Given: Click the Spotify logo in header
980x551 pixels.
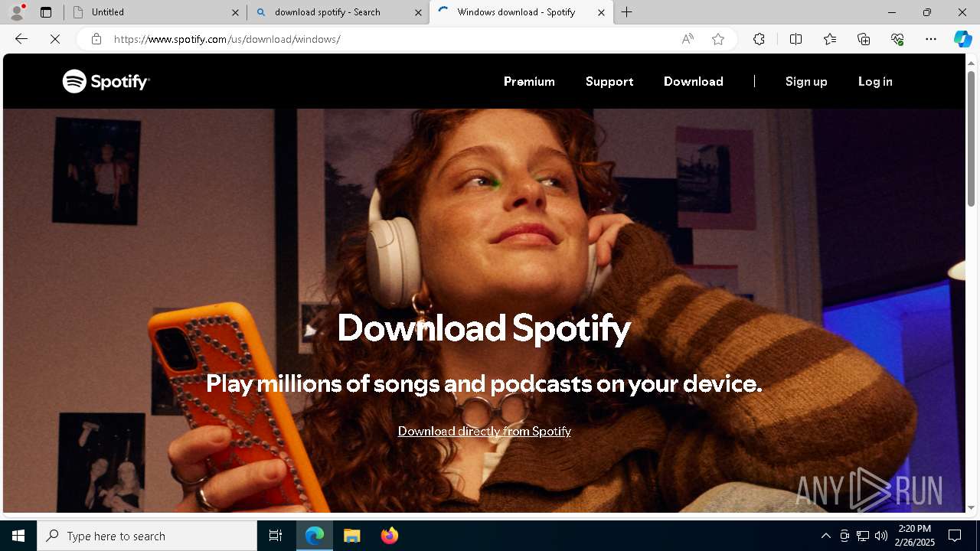Looking at the screenshot, I should pos(106,81).
